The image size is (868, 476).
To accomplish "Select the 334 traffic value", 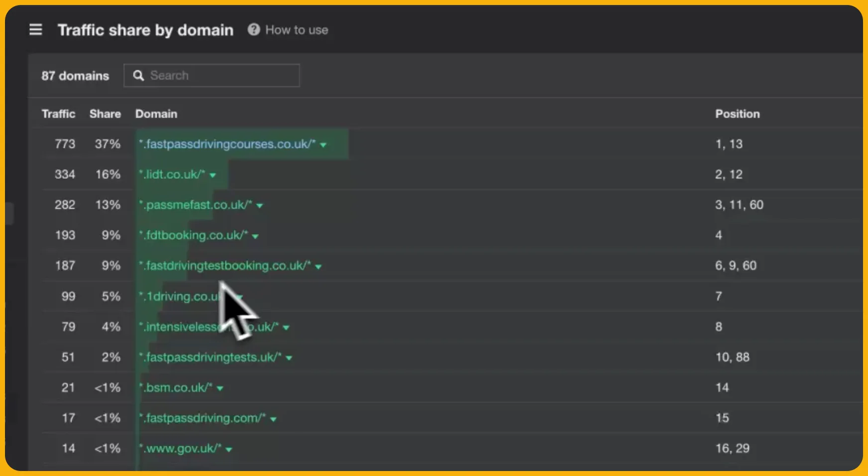I will 65,174.
